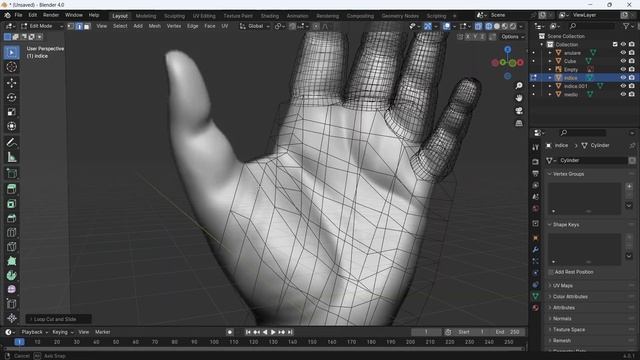
Task: Select the Poly Build tool
Action: click(11, 261)
